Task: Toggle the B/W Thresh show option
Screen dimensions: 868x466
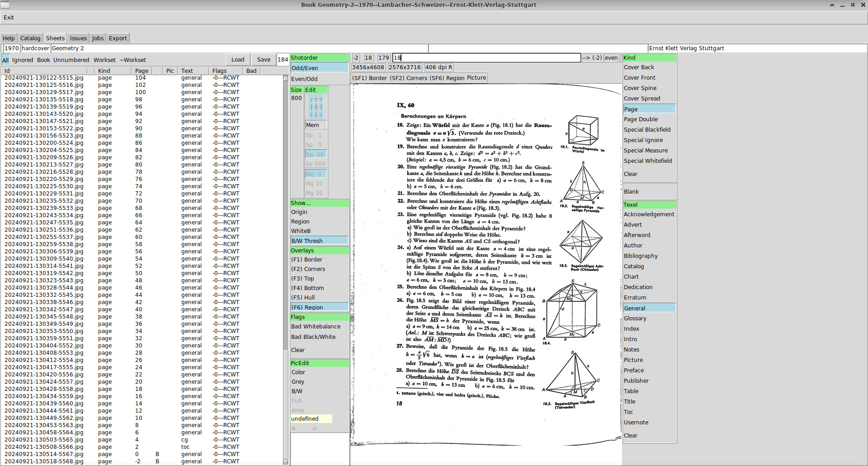Action: [x=319, y=241]
